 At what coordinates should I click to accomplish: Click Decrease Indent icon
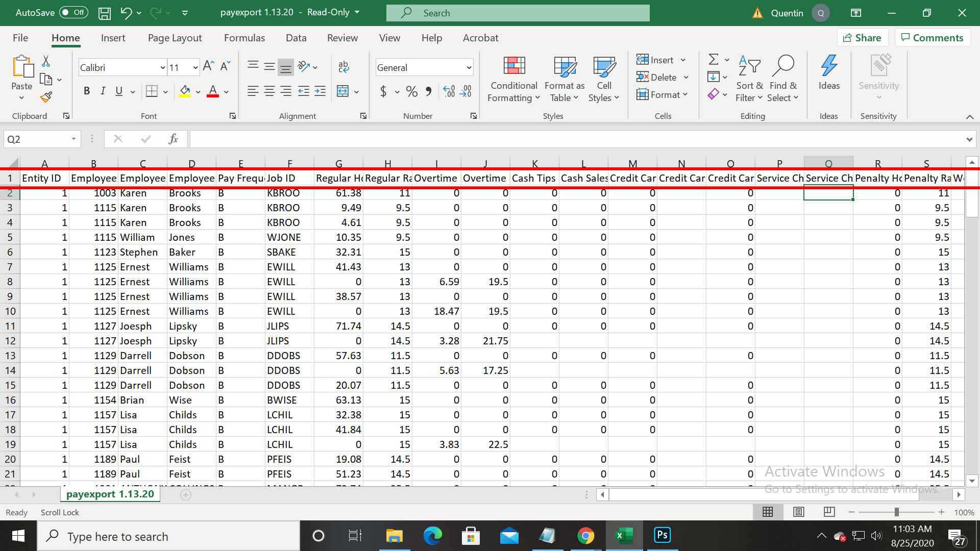coord(304,92)
